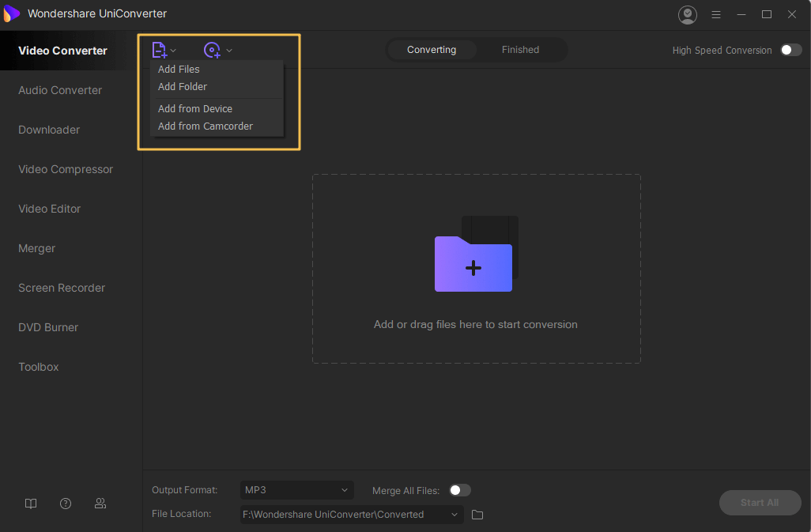Click the help question mark icon

coord(66,504)
